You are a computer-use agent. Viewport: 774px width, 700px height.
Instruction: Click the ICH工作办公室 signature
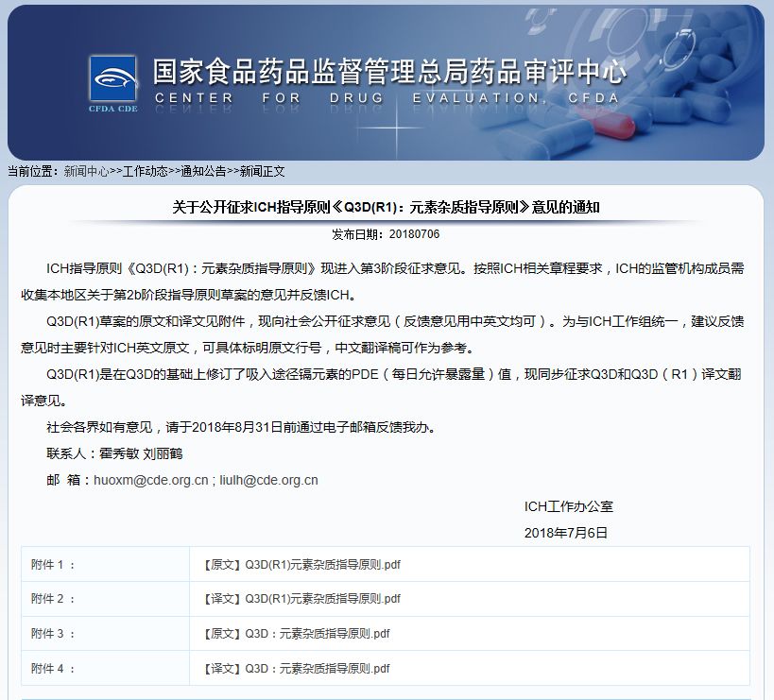point(569,506)
